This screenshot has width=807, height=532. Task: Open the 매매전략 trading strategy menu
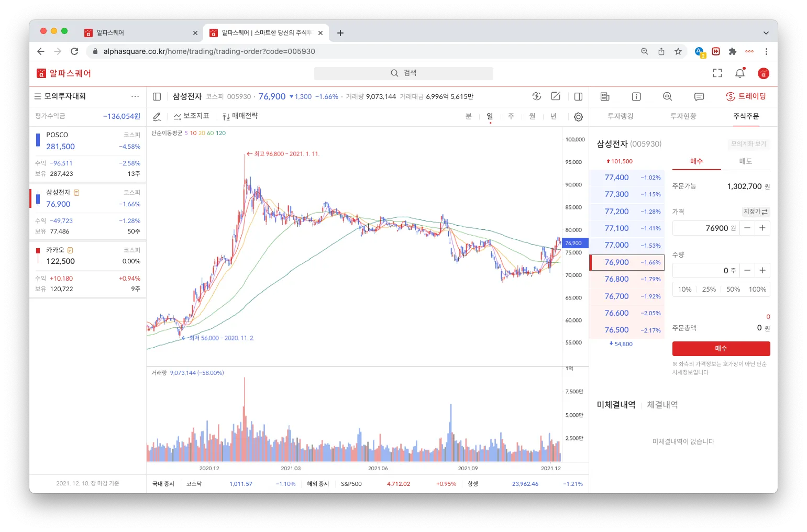pyautogui.click(x=240, y=116)
